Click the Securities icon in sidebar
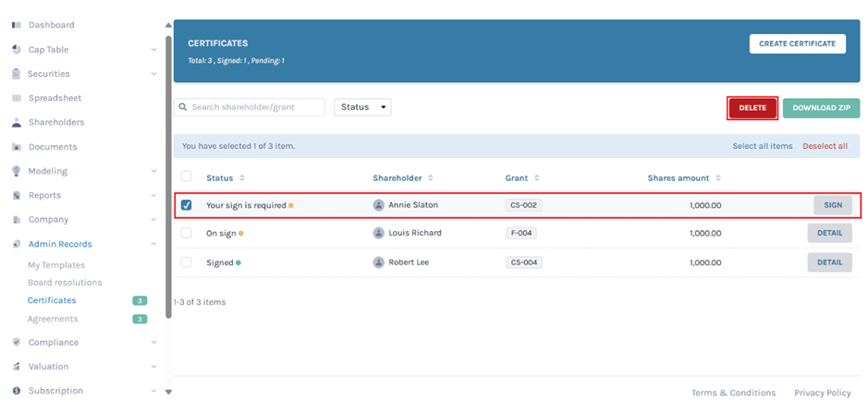This screenshot has height=402, width=868. 17,74
